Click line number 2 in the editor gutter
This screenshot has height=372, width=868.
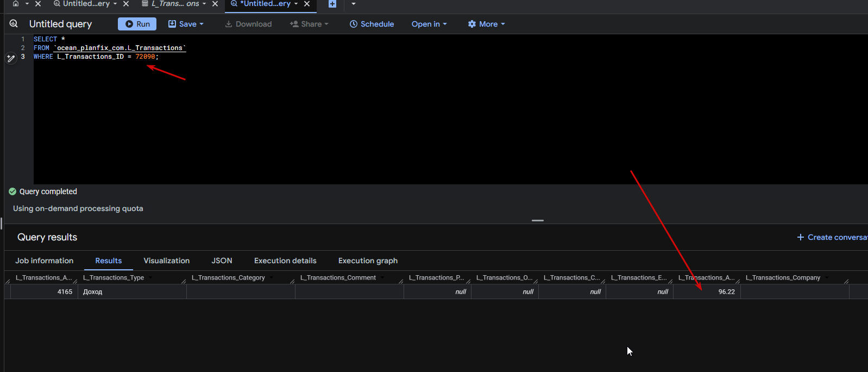coord(23,48)
